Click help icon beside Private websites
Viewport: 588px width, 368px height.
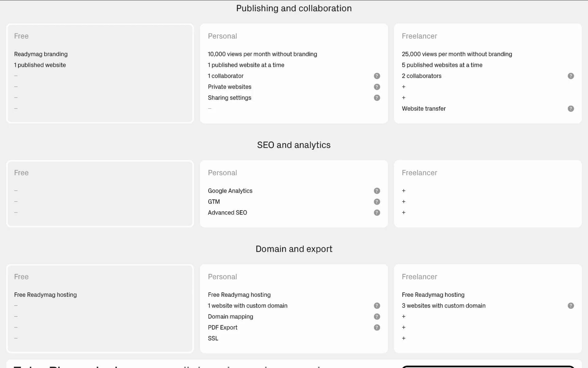tap(377, 87)
